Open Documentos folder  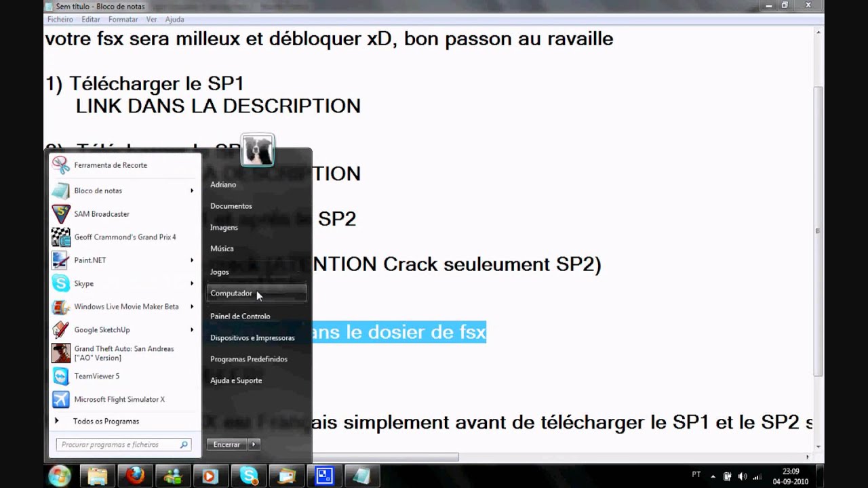pos(256,206)
